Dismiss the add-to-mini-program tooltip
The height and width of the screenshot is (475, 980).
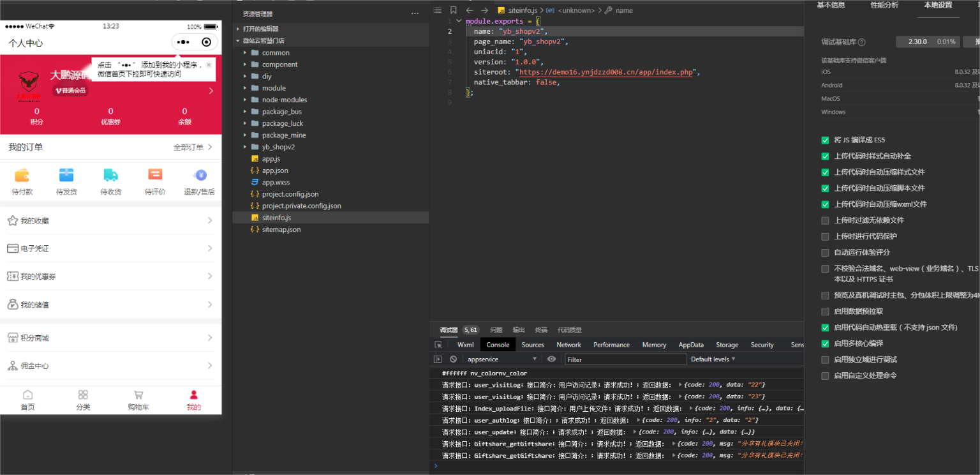(x=209, y=64)
